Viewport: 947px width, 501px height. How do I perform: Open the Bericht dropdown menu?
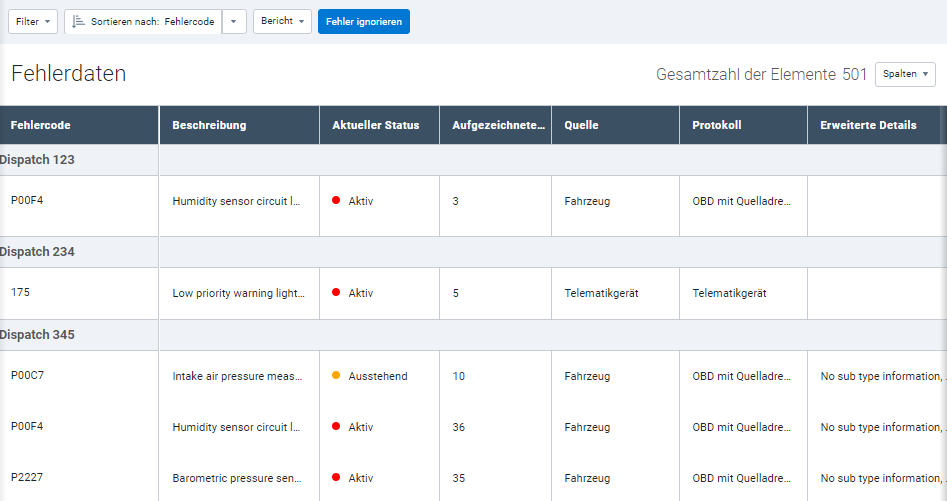[x=282, y=22]
